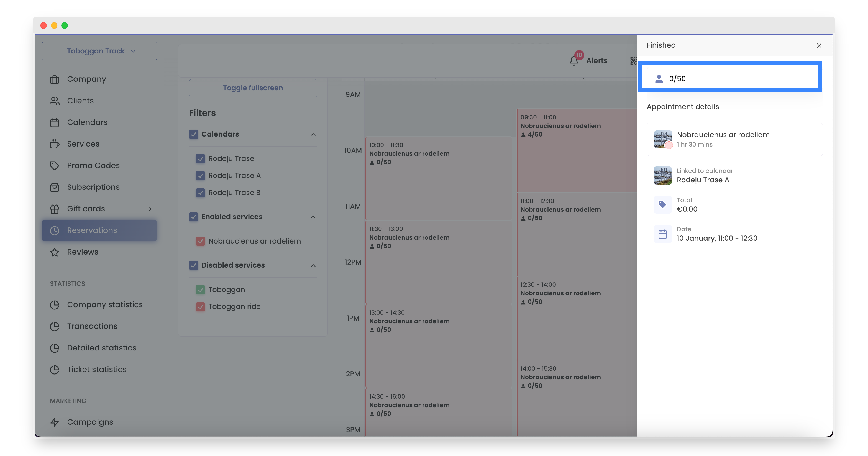Uncheck the Nobraucienus ar rodeliem enabled service
This screenshot has height=456, width=868.
(201, 241)
